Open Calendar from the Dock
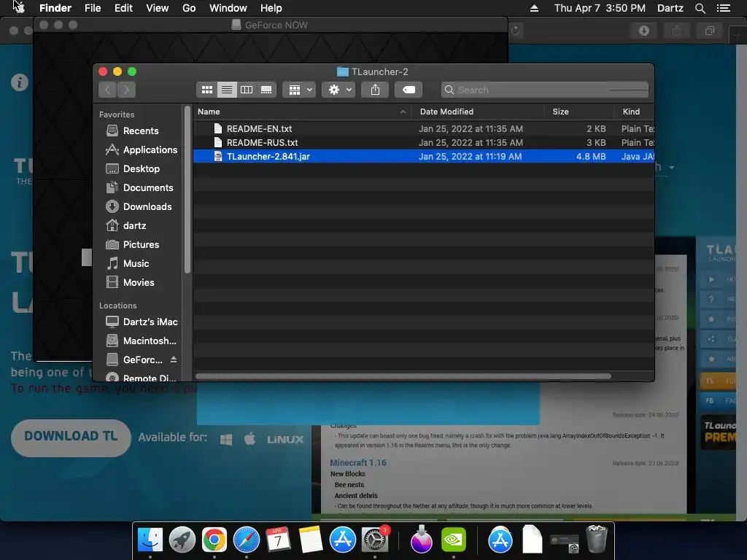747x560 pixels. tap(278, 540)
